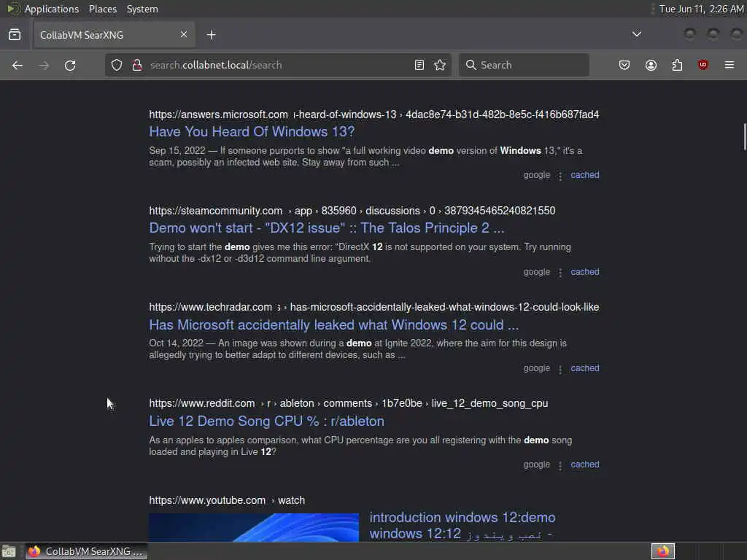Open cached link for Windows 13 result
The height and width of the screenshot is (560, 747).
click(584, 175)
